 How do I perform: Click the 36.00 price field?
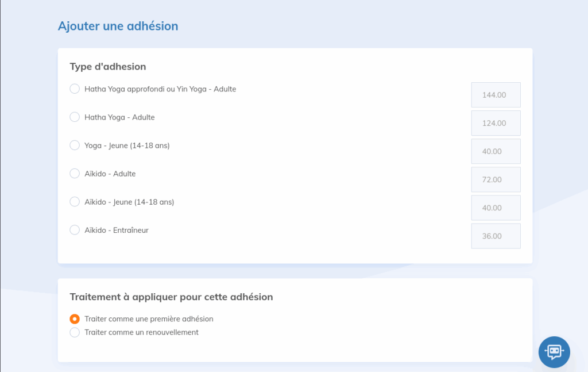[x=496, y=236]
